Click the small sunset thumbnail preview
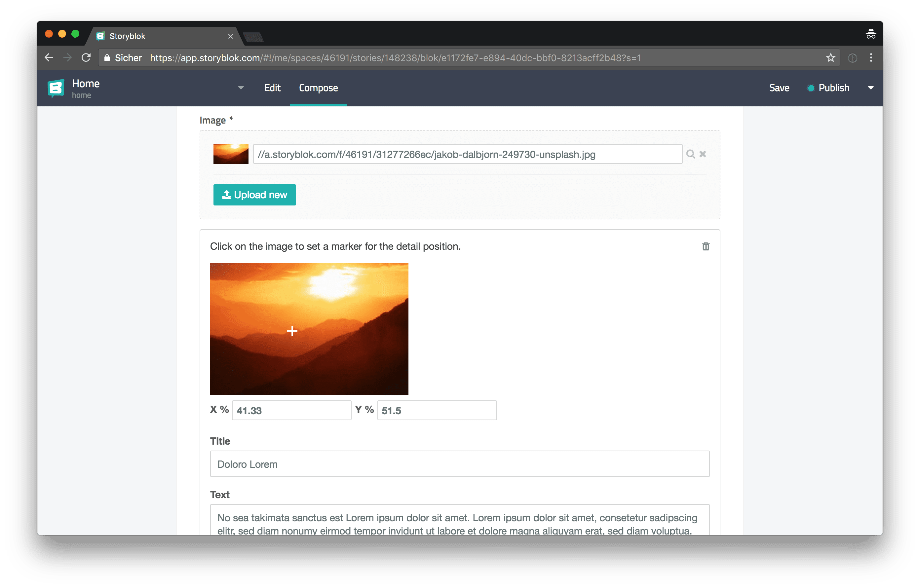This screenshot has width=920, height=588. (x=231, y=154)
